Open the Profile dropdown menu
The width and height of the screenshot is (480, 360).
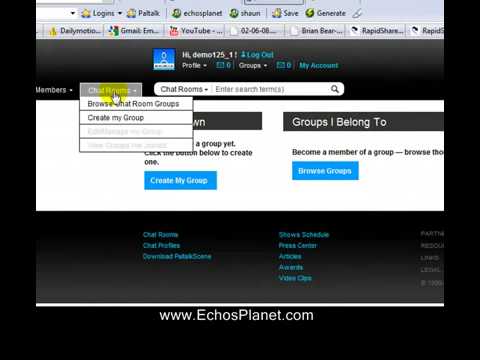coord(194,65)
